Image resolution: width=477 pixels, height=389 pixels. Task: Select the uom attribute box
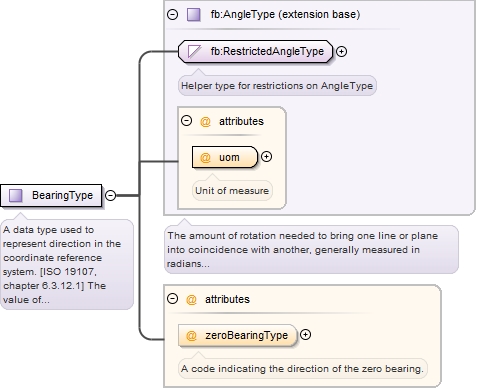(x=225, y=157)
